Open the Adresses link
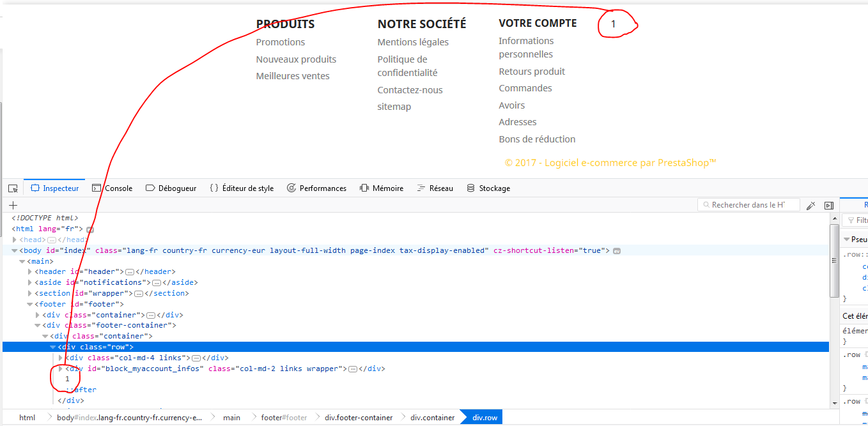Image resolution: width=868 pixels, height=426 pixels. 518,122
